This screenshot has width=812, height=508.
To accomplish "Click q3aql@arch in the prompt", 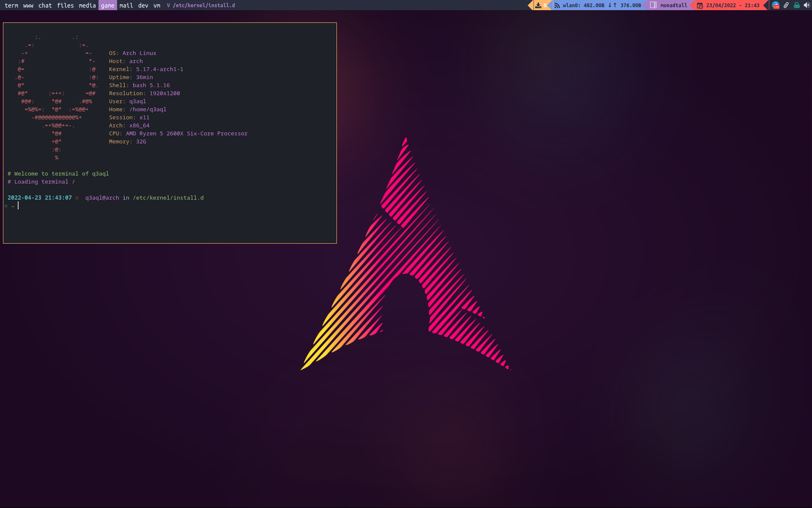I will [x=102, y=198].
